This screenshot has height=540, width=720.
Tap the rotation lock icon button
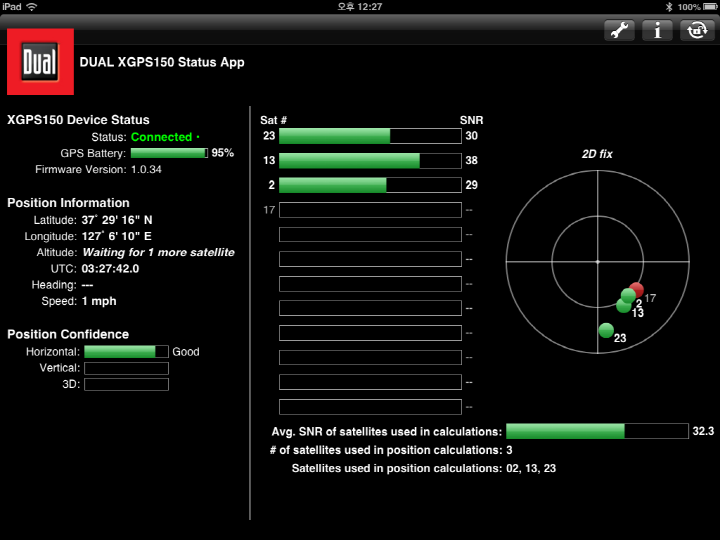697,31
